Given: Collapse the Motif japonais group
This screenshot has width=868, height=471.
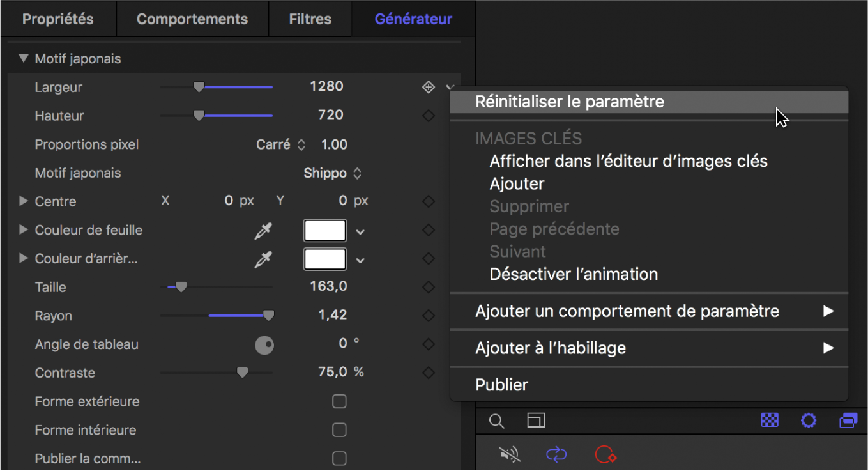Looking at the screenshot, I should pyautogui.click(x=24, y=59).
